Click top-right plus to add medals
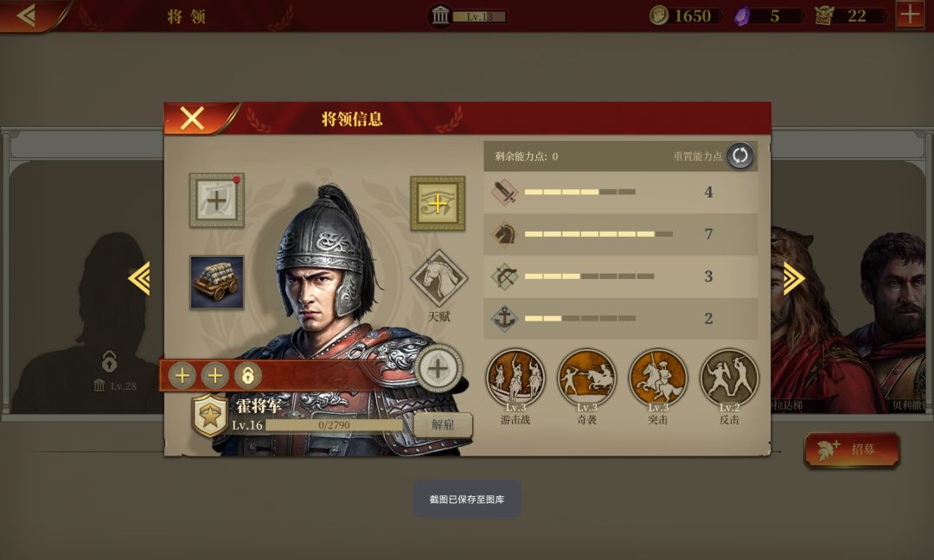 tap(910, 15)
